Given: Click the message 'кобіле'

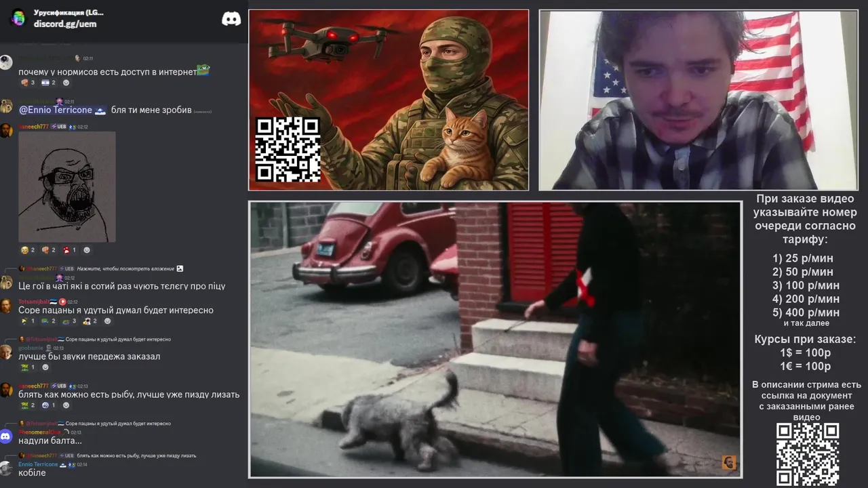Looking at the screenshot, I should click(x=32, y=473).
